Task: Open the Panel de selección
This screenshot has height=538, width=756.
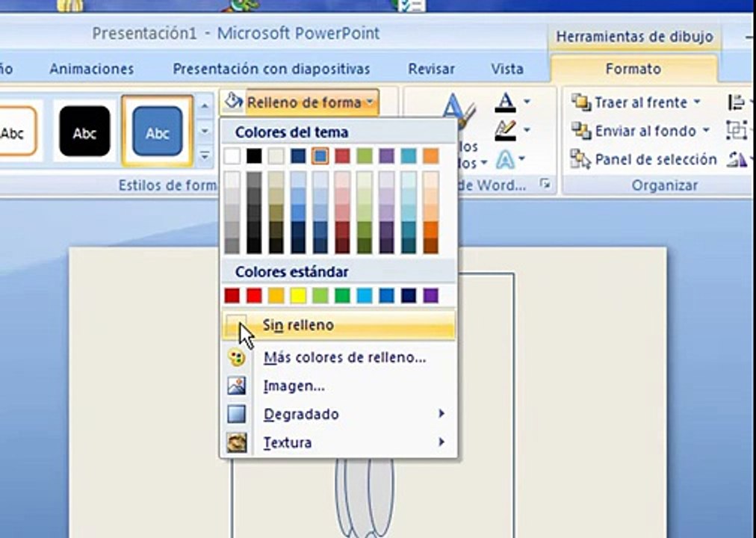Action: click(x=644, y=160)
